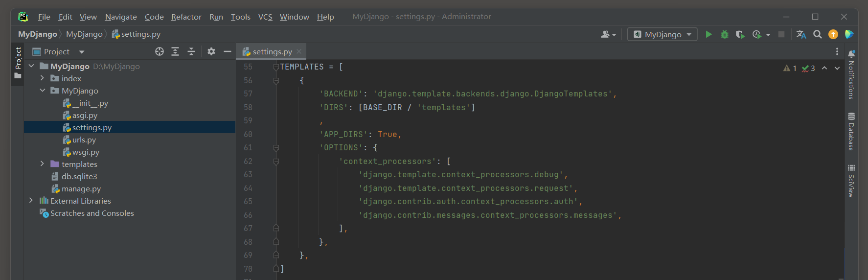The width and height of the screenshot is (868, 280).
Task: Click second MyDjango breadcrumb
Action: click(x=84, y=34)
